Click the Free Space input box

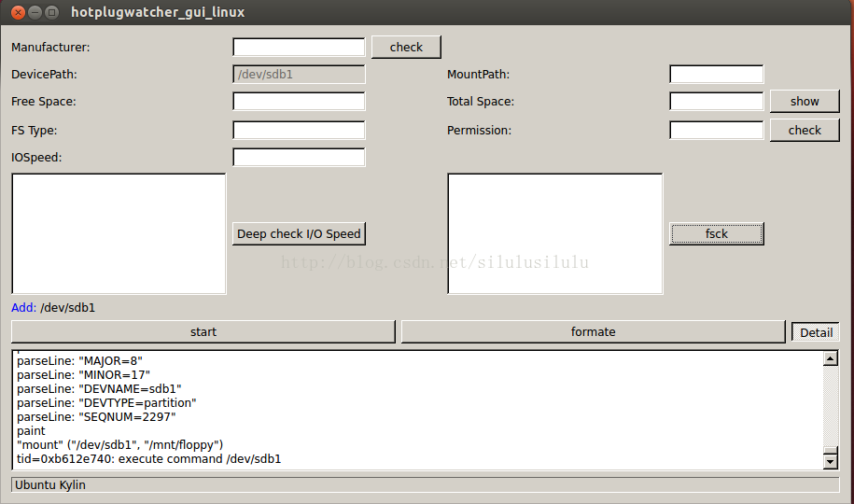click(x=299, y=102)
